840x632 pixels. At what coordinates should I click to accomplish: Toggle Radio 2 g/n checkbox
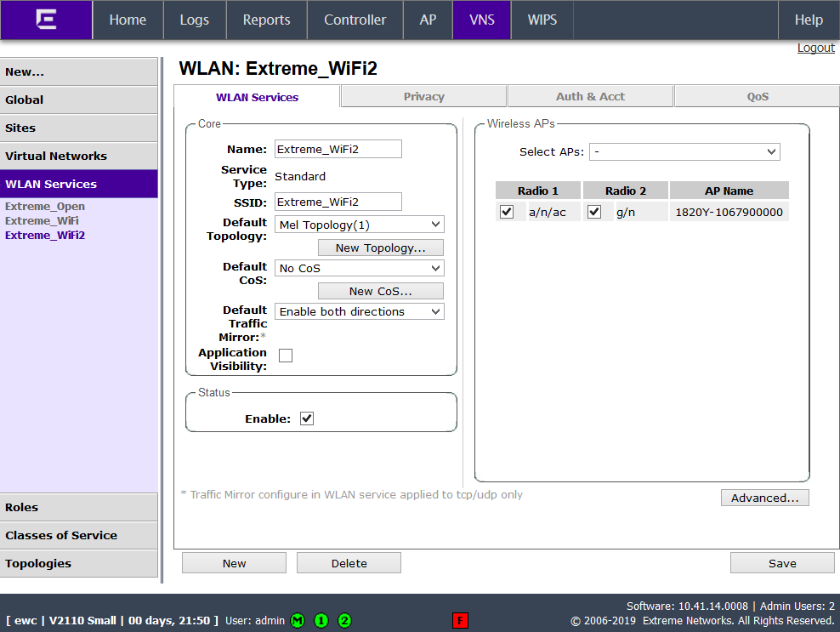point(594,212)
